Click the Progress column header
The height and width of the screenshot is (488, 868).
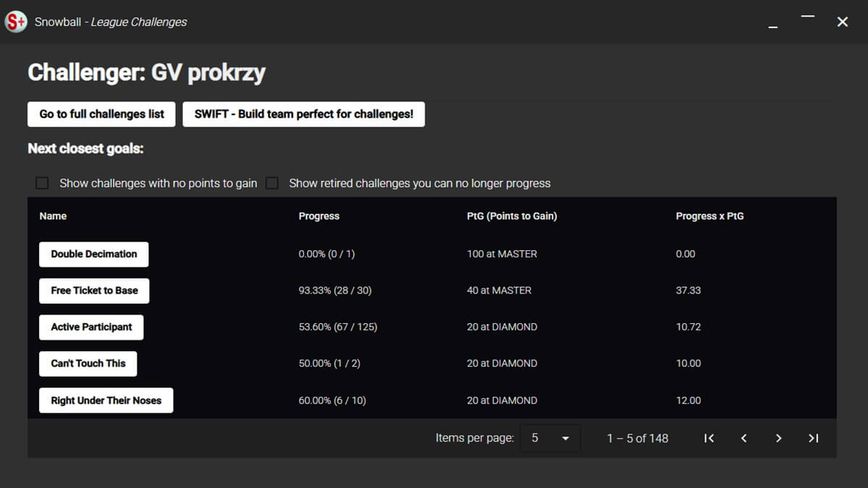tap(319, 216)
